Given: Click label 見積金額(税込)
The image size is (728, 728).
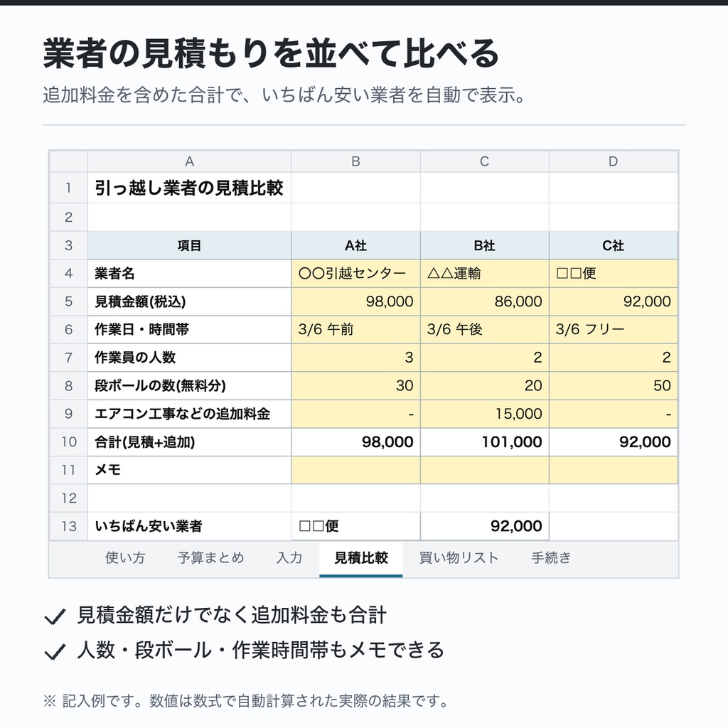Looking at the screenshot, I should coord(140,301).
